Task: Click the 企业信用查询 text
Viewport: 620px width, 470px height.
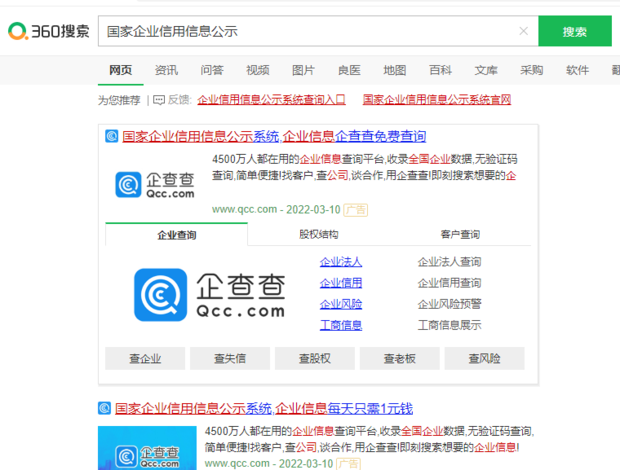Action: [450, 283]
